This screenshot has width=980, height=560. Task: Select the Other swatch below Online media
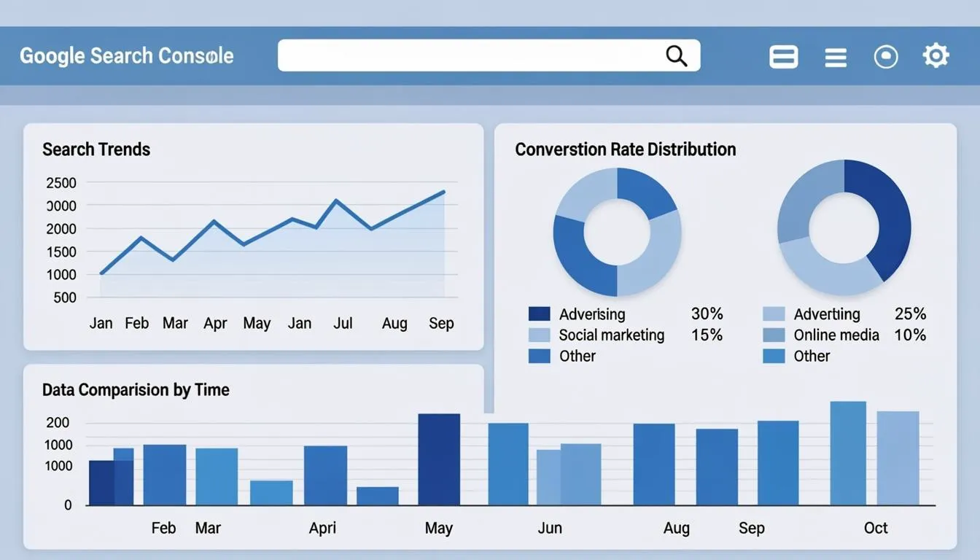[774, 356]
